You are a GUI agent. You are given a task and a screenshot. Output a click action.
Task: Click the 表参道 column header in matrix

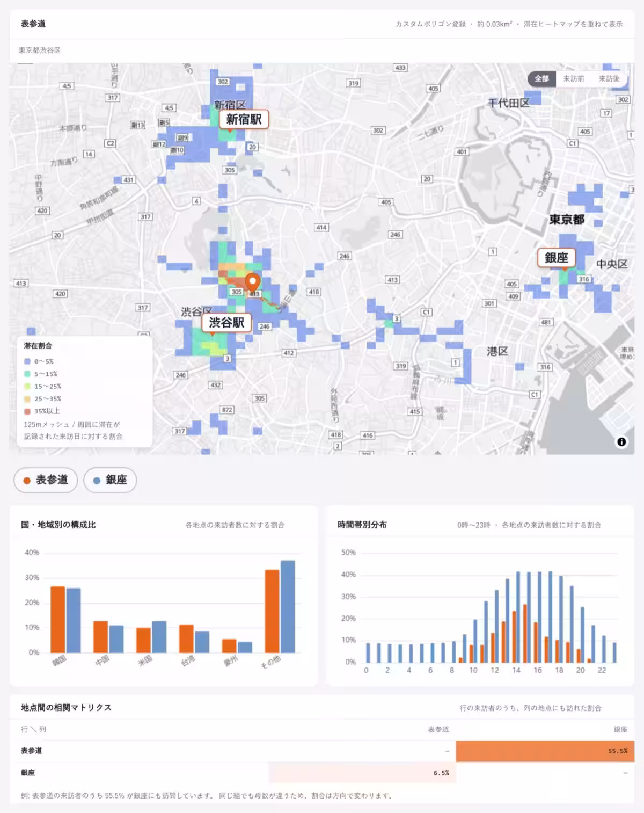tap(438, 730)
